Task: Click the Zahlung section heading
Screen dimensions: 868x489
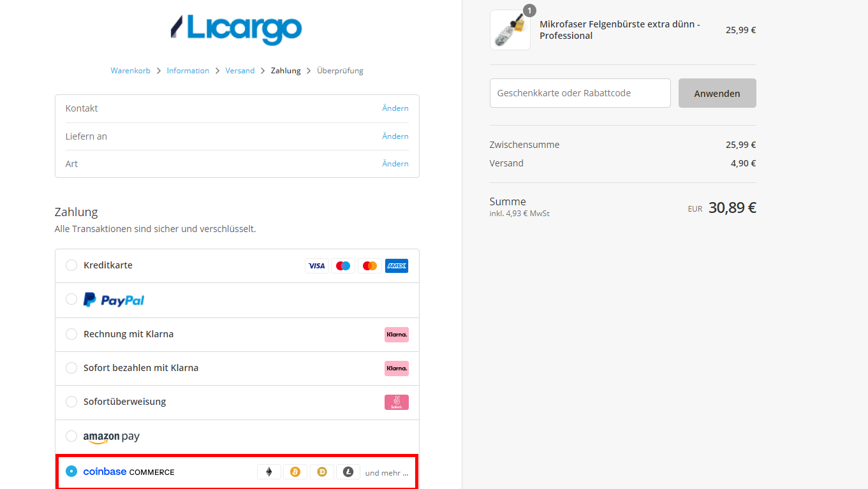Action: pos(77,212)
